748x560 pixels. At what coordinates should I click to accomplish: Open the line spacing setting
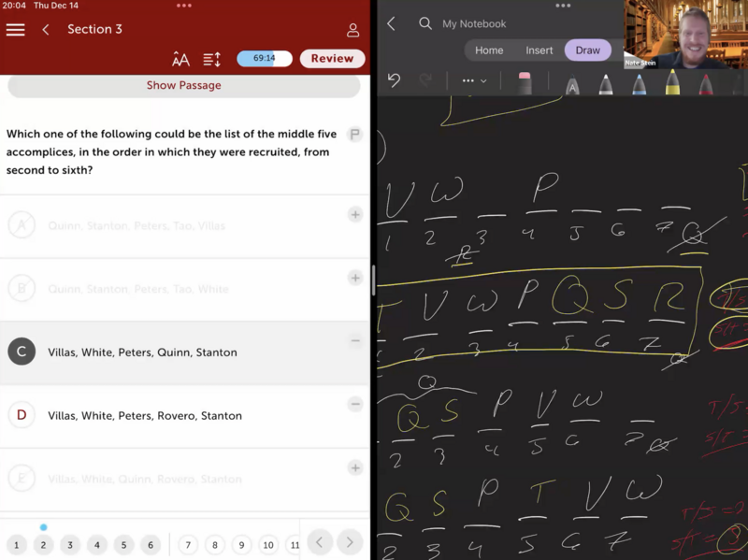(x=212, y=59)
